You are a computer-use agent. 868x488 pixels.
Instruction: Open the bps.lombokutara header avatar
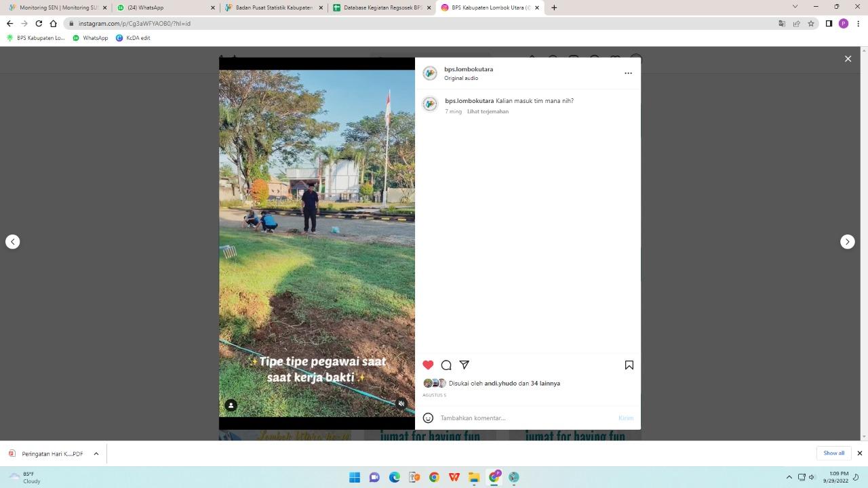pos(430,73)
